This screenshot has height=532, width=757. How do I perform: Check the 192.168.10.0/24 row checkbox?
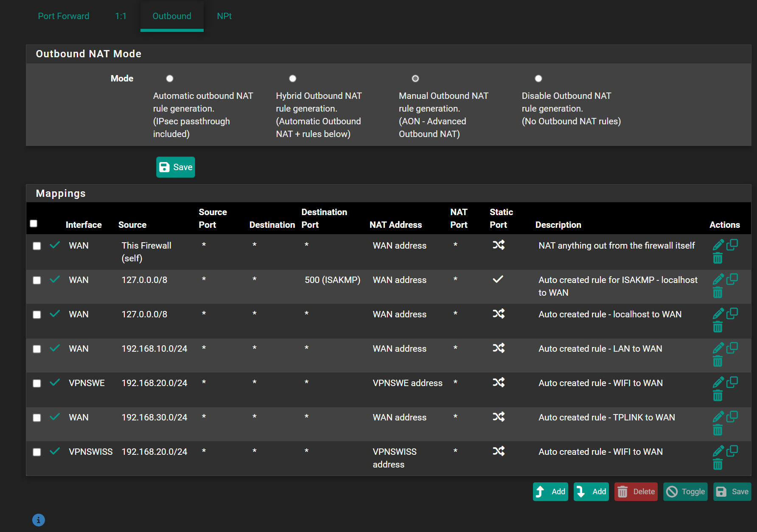37,349
